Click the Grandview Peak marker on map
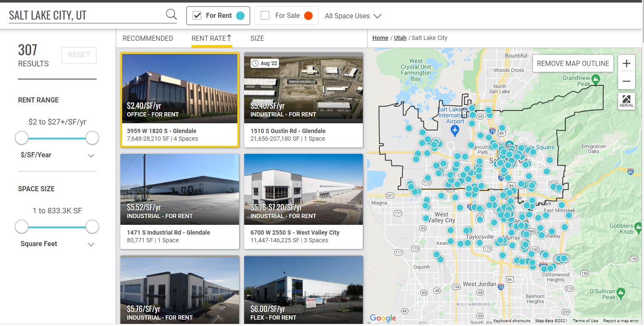 (x=596, y=79)
